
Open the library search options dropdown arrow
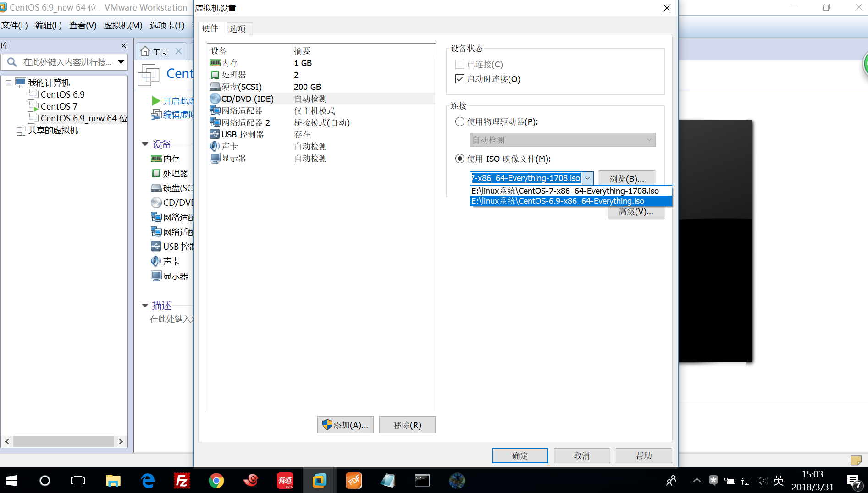[x=121, y=62]
